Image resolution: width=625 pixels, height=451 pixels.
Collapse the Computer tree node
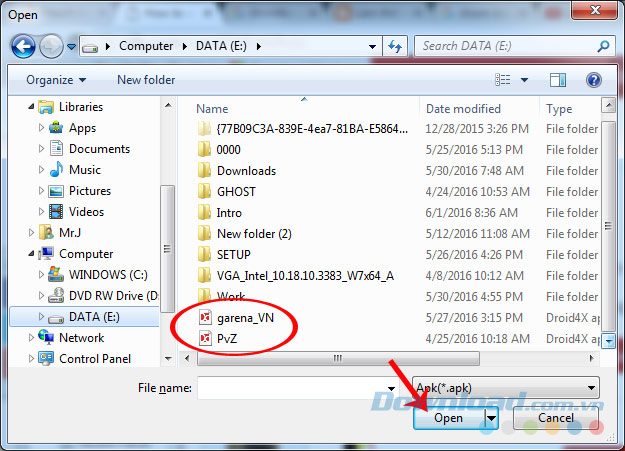(x=31, y=254)
